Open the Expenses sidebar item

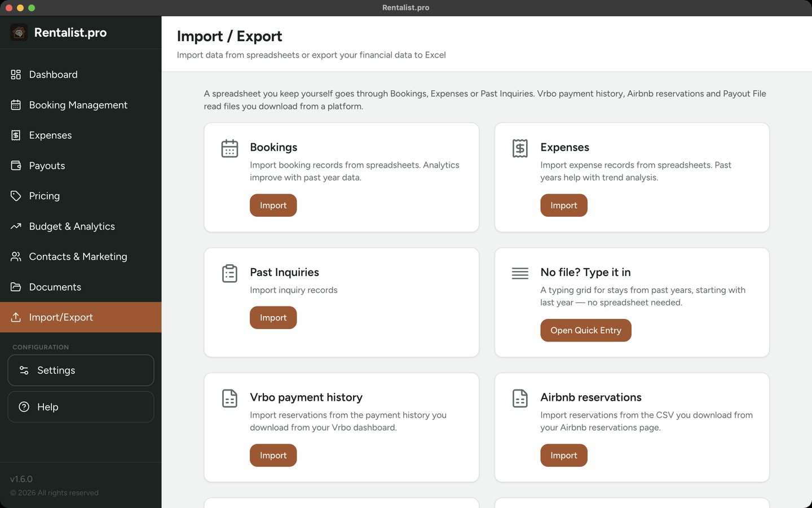(81, 135)
